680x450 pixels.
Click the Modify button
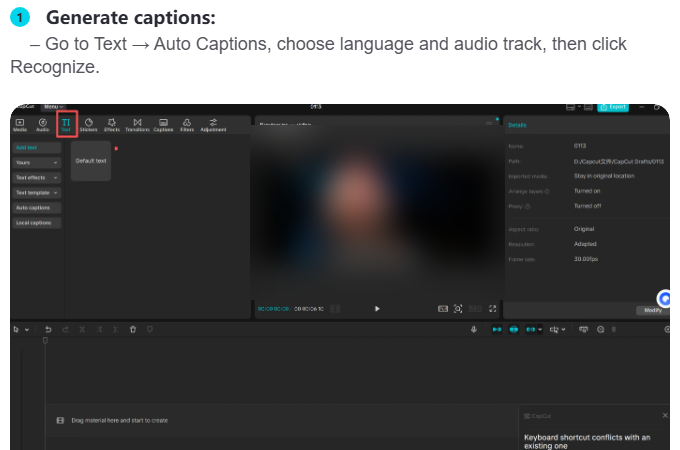point(653,310)
